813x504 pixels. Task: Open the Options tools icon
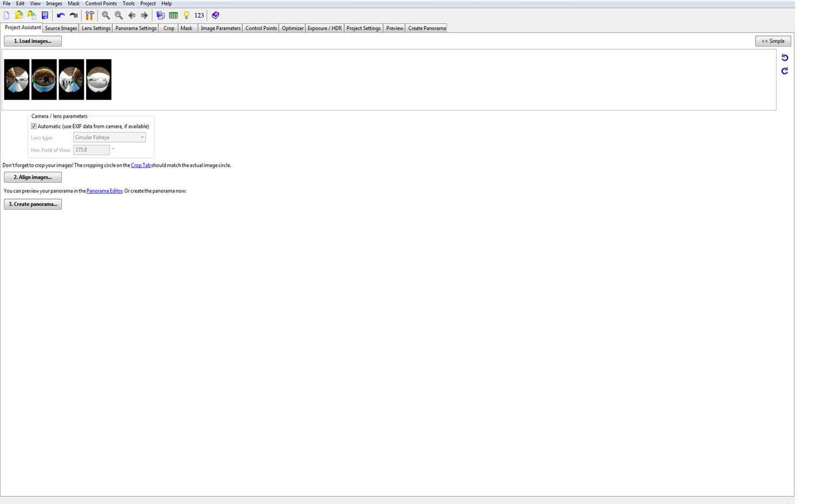click(90, 16)
